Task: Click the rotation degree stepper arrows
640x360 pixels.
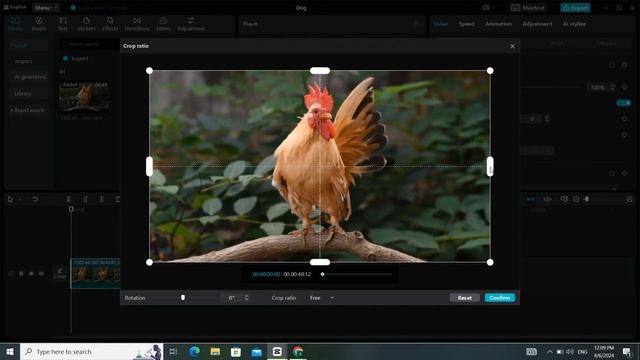Action: coord(246,298)
